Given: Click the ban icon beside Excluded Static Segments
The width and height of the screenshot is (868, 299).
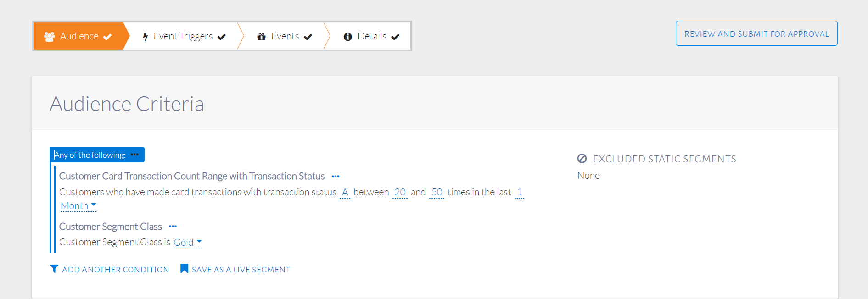Looking at the screenshot, I should [x=582, y=159].
